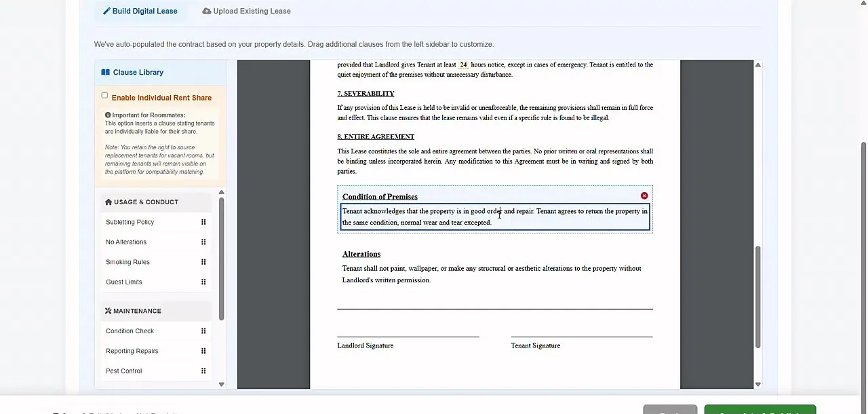Switch to Build Digital Lease tab
This screenshot has width=868, height=414.
[x=140, y=11]
